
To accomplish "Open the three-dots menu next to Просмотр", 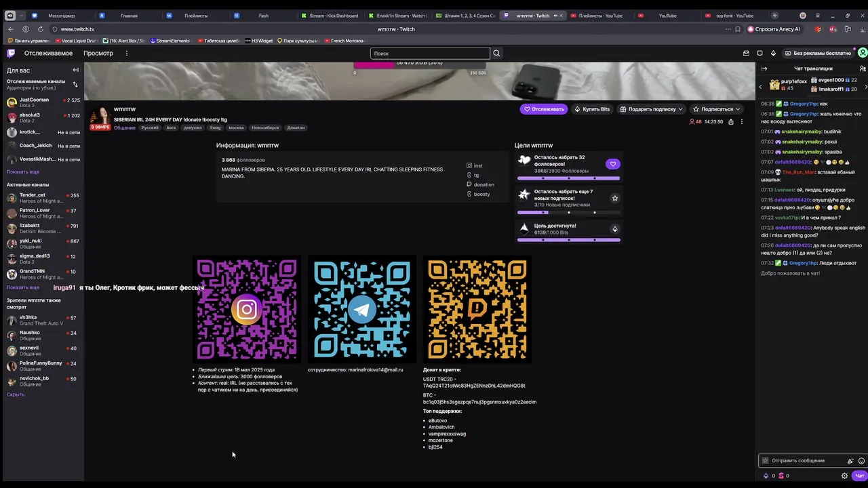I will (x=126, y=53).
